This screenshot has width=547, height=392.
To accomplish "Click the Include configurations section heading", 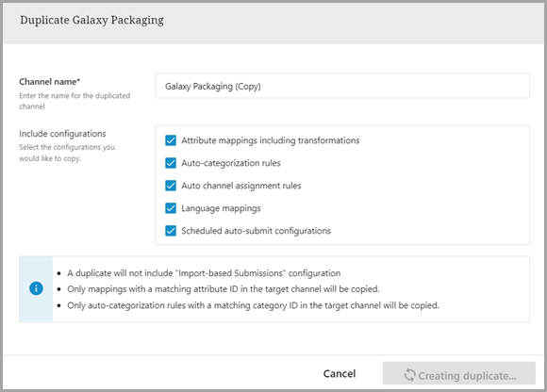I will point(62,134).
